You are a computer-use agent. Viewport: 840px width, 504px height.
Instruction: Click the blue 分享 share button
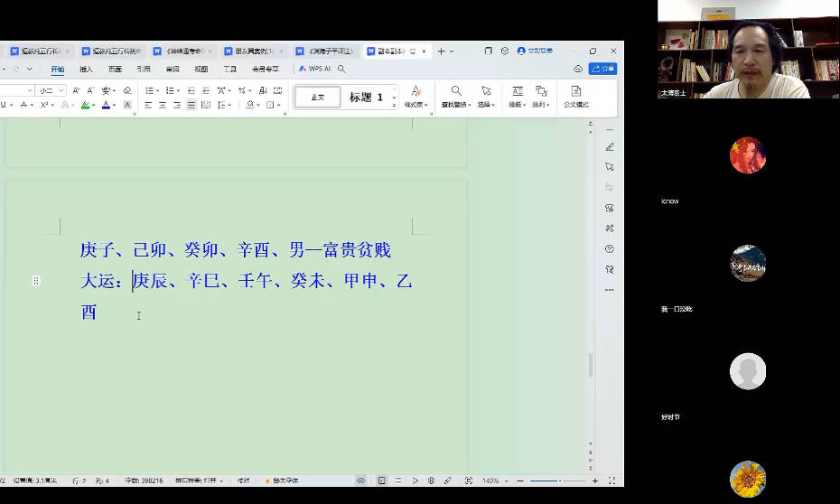602,69
